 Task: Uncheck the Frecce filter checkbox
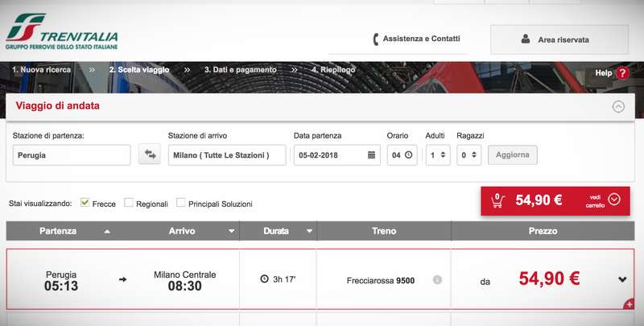click(x=85, y=204)
